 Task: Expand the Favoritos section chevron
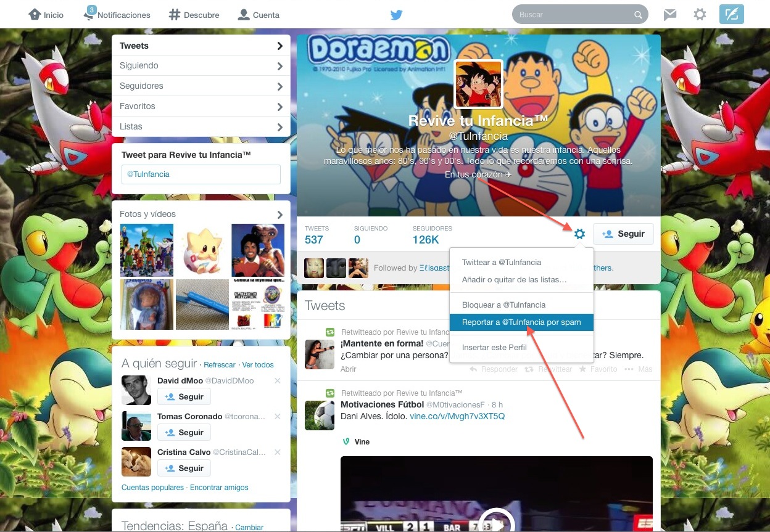click(x=280, y=107)
